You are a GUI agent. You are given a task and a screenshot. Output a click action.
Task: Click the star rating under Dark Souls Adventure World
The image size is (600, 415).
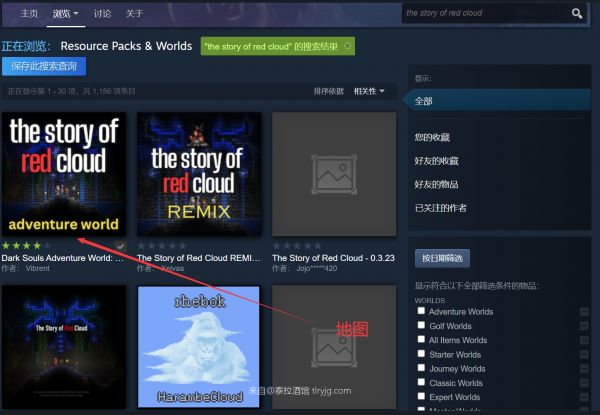(x=26, y=246)
